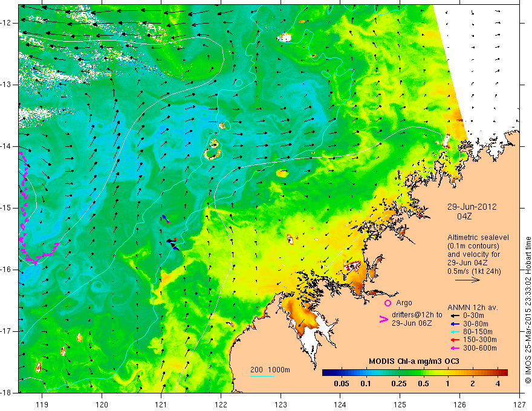Click the -13 latitude axis label
Image resolution: width=532 pixels, height=411 pixels.
tap(6, 85)
